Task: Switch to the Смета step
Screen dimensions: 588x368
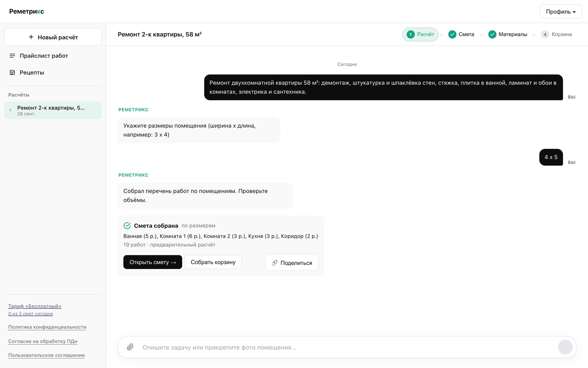Action: pos(461,34)
